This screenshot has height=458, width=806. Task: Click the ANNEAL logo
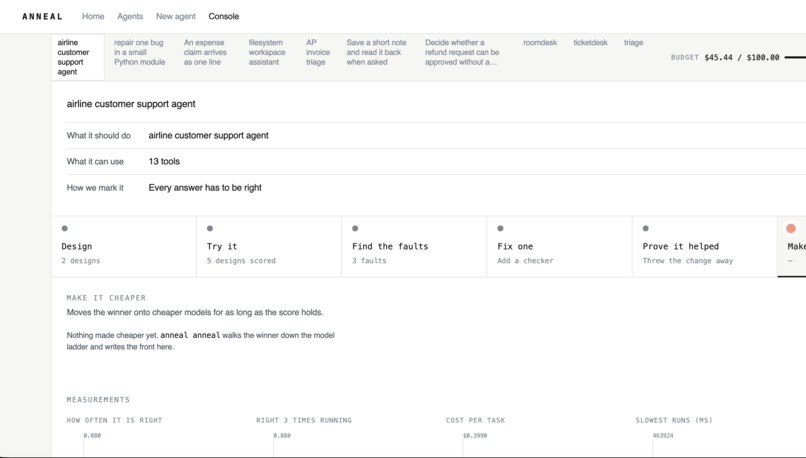point(42,16)
